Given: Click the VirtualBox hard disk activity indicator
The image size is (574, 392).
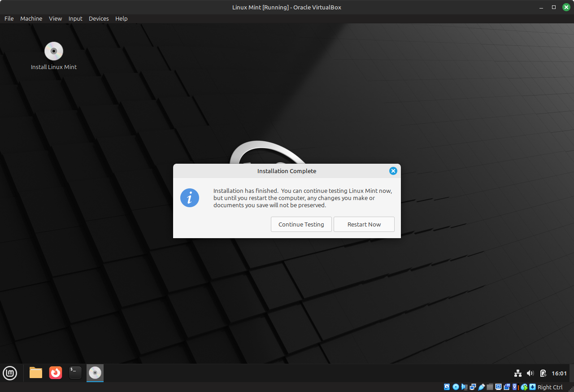Looking at the screenshot, I should pos(447,387).
